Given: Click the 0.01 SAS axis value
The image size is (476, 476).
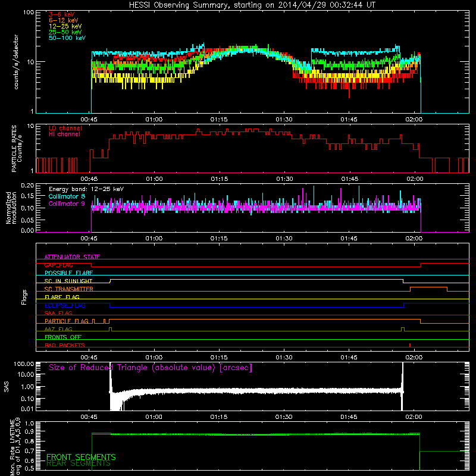Looking at the screenshot, I should pos(27,409).
